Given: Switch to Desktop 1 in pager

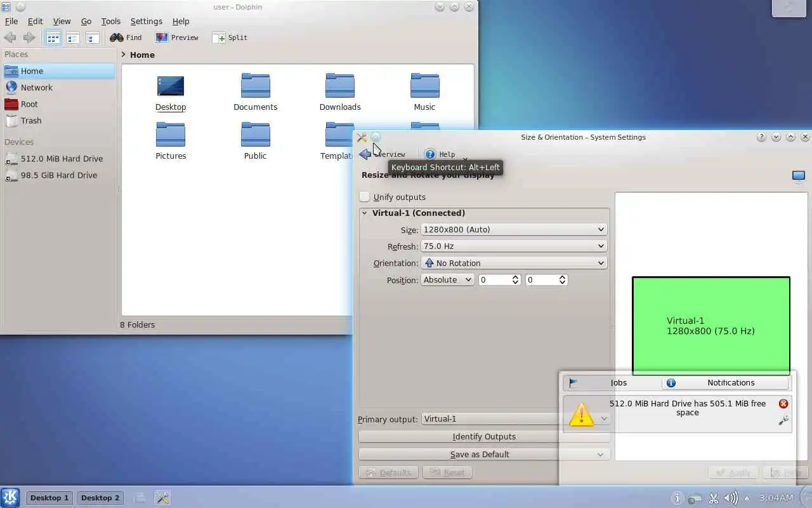Looking at the screenshot, I should [x=49, y=498].
